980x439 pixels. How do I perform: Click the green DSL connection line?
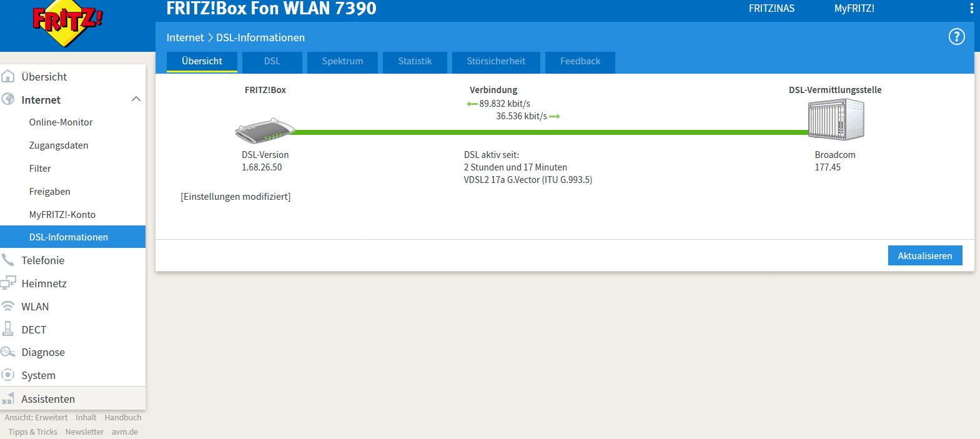[x=551, y=132]
